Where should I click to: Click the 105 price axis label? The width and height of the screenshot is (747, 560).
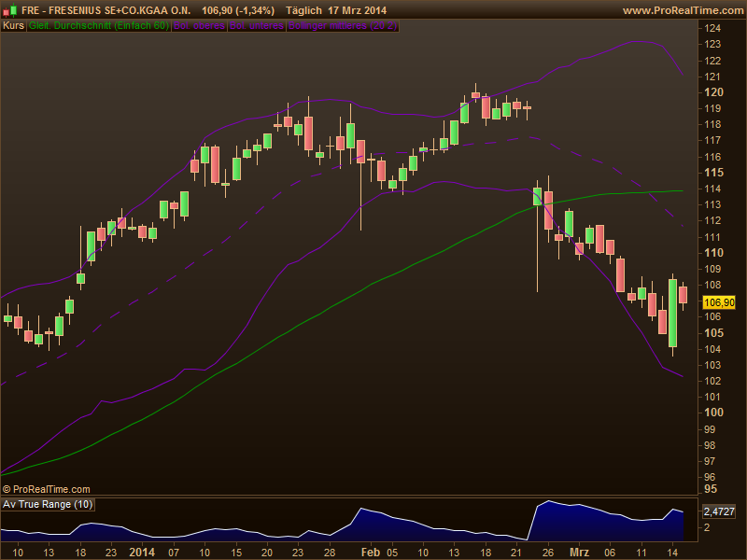713,333
